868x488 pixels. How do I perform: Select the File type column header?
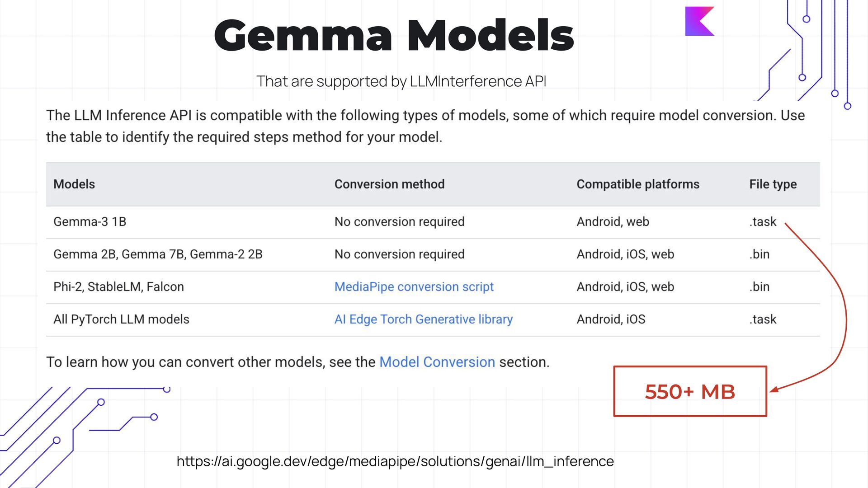773,184
